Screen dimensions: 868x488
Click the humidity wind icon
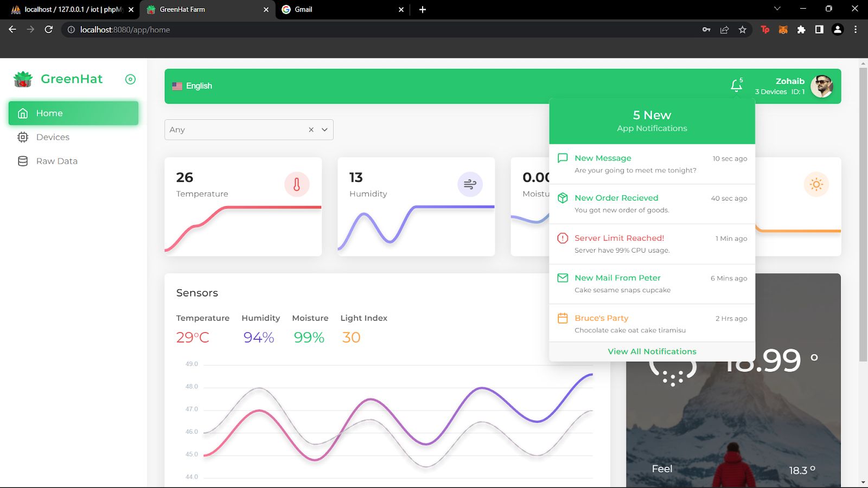pos(470,184)
